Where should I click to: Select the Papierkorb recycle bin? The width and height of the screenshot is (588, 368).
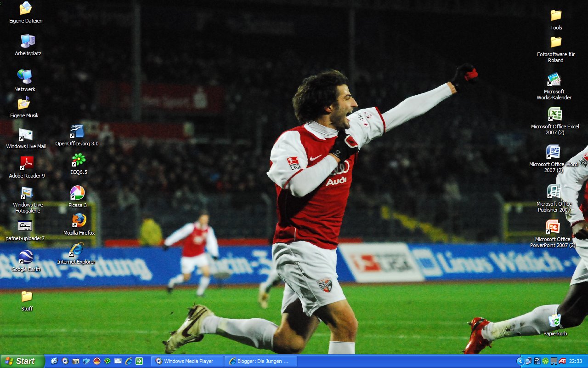pos(555,321)
